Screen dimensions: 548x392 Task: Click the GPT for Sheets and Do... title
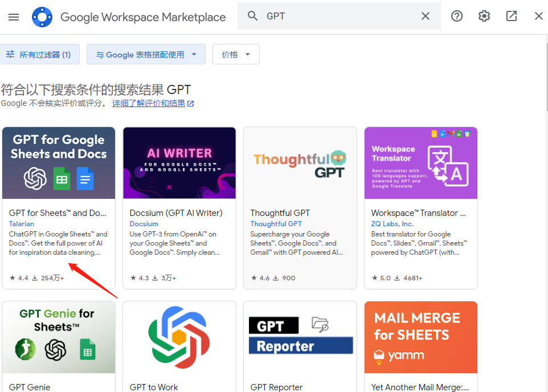(58, 213)
